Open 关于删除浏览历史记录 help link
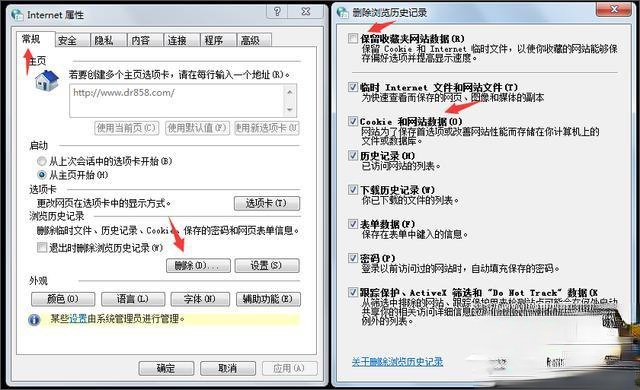Screen dimensions: 640x390 point(398,362)
